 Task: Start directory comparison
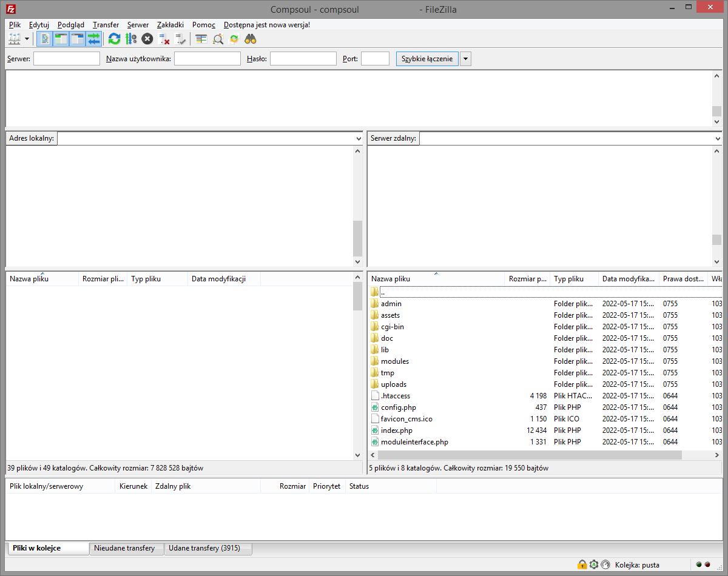218,38
